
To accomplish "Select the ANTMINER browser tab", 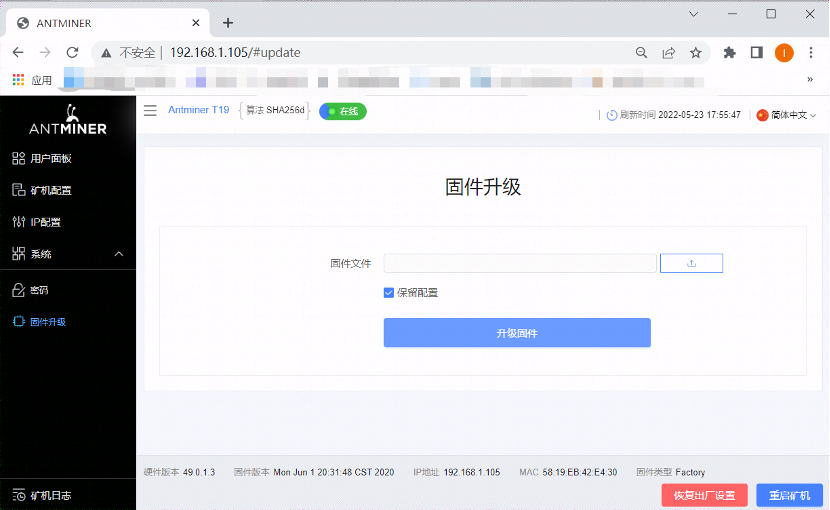I will [x=108, y=23].
